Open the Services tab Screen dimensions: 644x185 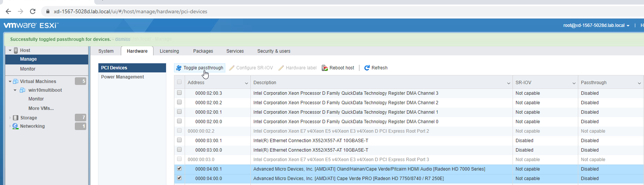click(235, 51)
